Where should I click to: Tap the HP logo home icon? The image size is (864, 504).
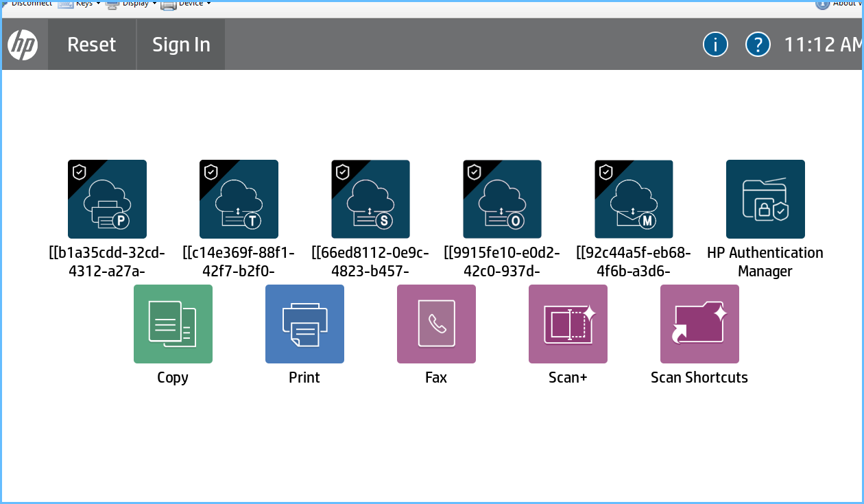[23, 45]
